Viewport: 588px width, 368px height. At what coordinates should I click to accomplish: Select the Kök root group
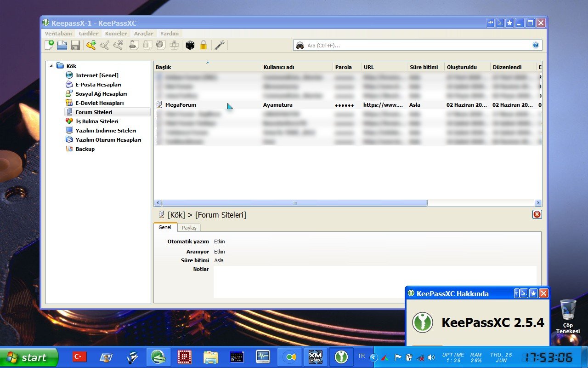point(71,66)
